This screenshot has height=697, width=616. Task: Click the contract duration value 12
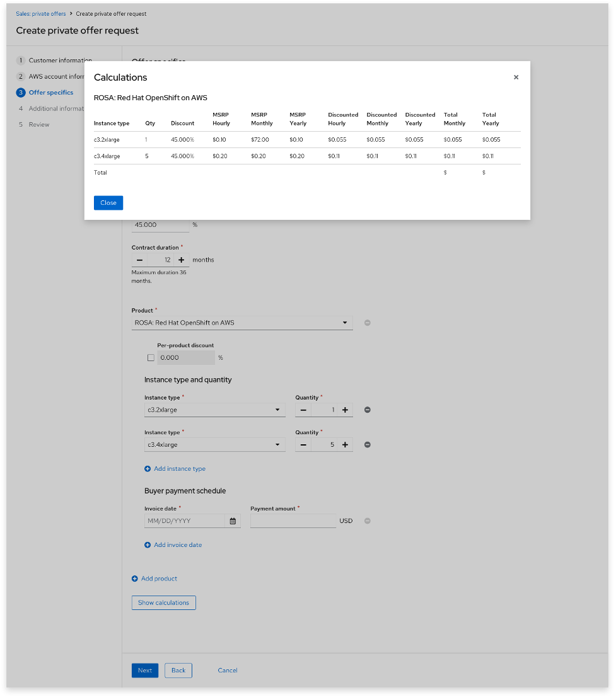coord(161,260)
